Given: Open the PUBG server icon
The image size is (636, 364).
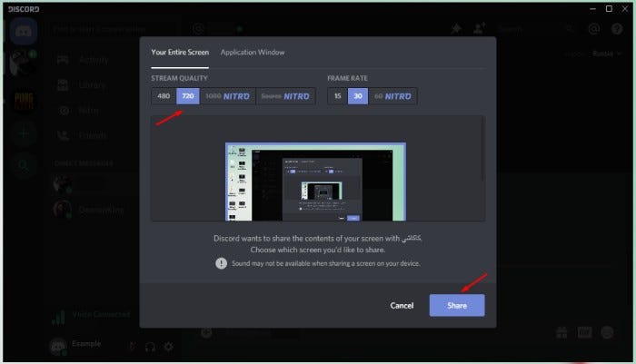Looking at the screenshot, I should click(x=24, y=101).
